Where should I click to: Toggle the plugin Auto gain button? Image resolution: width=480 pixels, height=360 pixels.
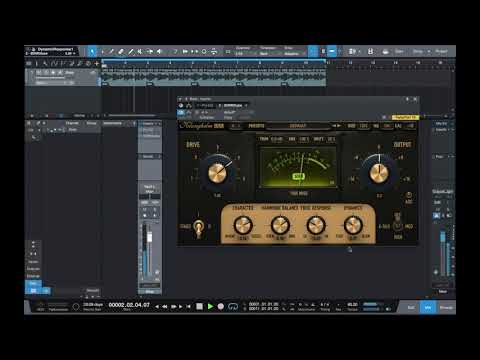(409, 195)
